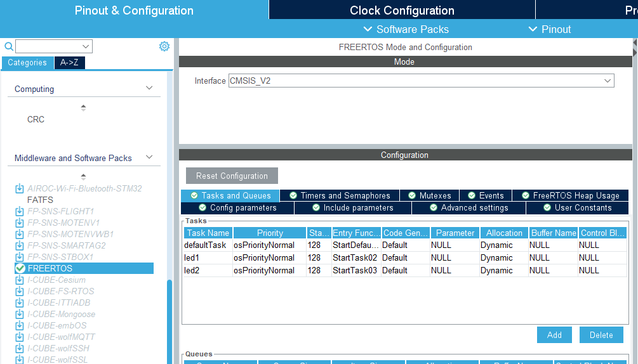
Task: Select the led1 task row name
Action: coord(191,257)
